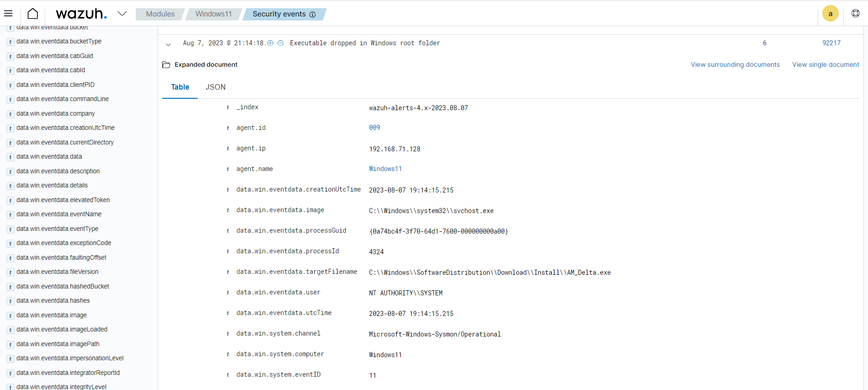This screenshot has width=868, height=390.
Task: Open the help lifebuoy icon
Action: 856,14
